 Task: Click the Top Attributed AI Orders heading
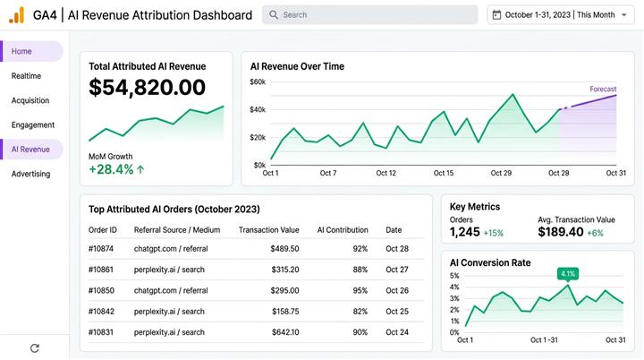(x=174, y=210)
